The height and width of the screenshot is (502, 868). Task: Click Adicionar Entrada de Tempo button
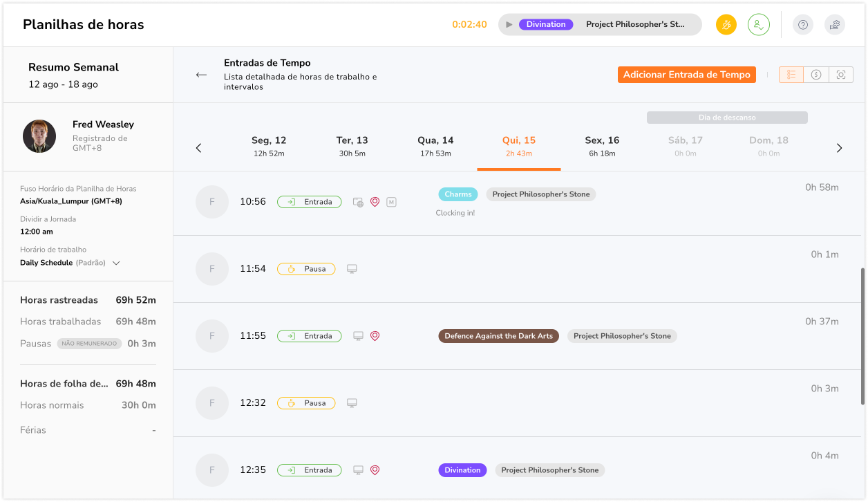pos(686,75)
